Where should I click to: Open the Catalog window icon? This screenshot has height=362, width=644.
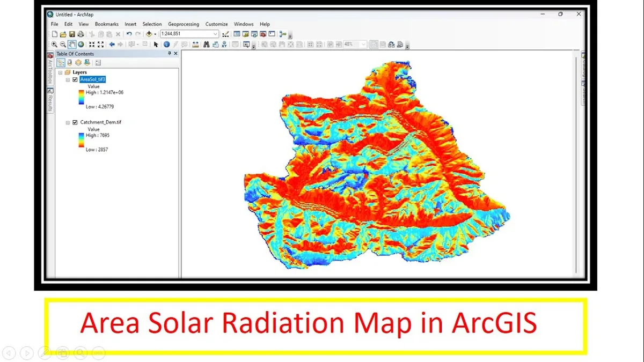click(x=246, y=34)
